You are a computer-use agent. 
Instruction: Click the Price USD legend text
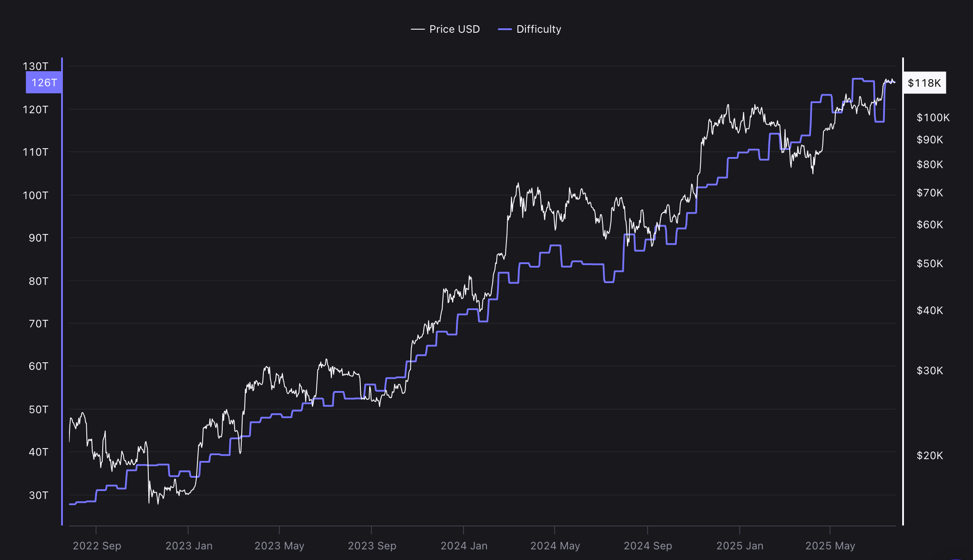click(454, 29)
